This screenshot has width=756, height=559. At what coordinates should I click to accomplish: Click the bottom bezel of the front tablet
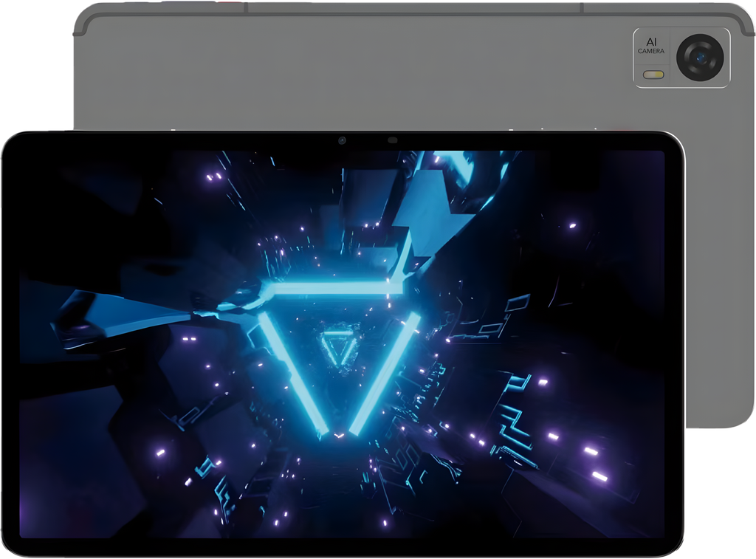coord(340,548)
